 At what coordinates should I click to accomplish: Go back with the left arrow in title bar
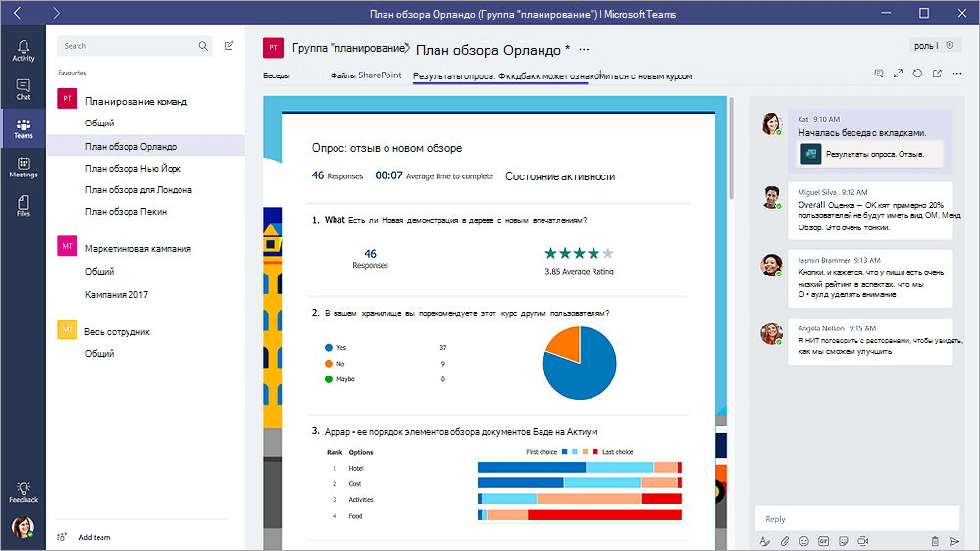pyautogui.click(x=17, y=13)
